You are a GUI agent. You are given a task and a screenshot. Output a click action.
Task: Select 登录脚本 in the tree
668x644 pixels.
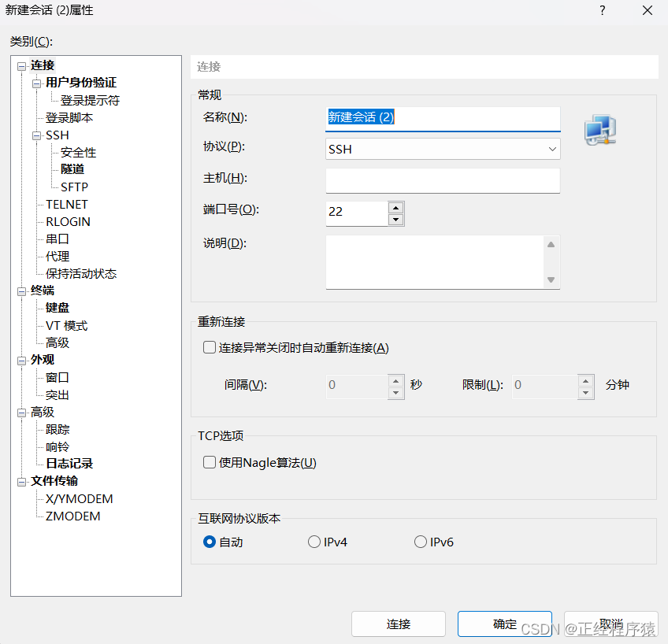(x=69, y=118)
